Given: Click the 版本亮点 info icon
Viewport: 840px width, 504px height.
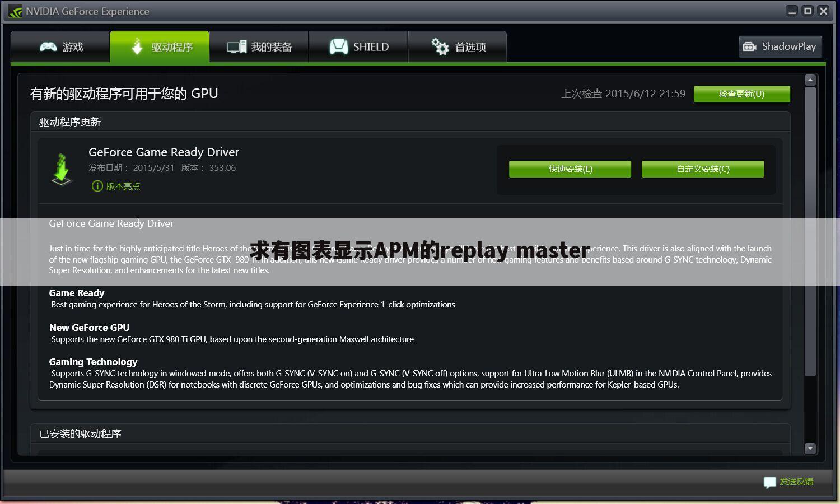Looking at the screenshot, I should pyautogui.click(x=97, y=186).
